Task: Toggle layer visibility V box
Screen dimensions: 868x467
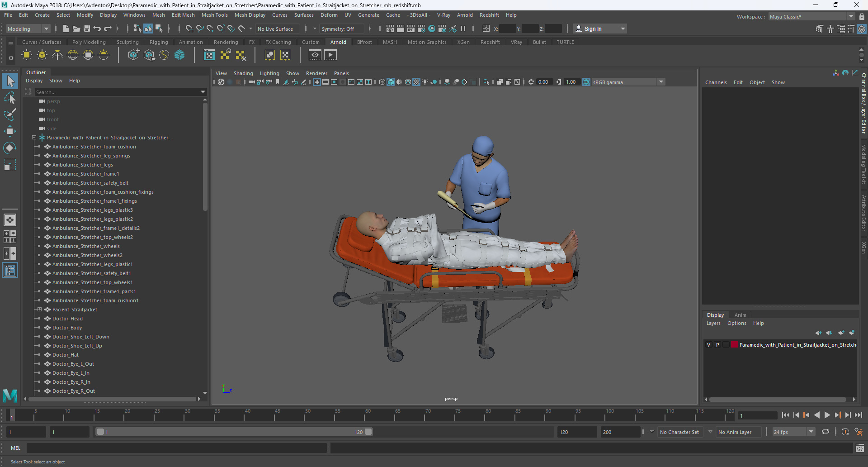Action: [x=708, y=345]
